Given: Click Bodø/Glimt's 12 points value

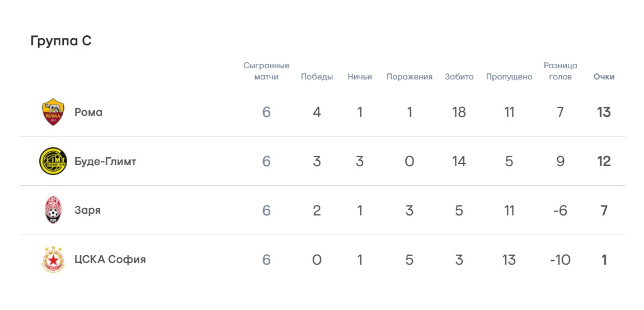Looking at the screenshot, I should [604, 161].
